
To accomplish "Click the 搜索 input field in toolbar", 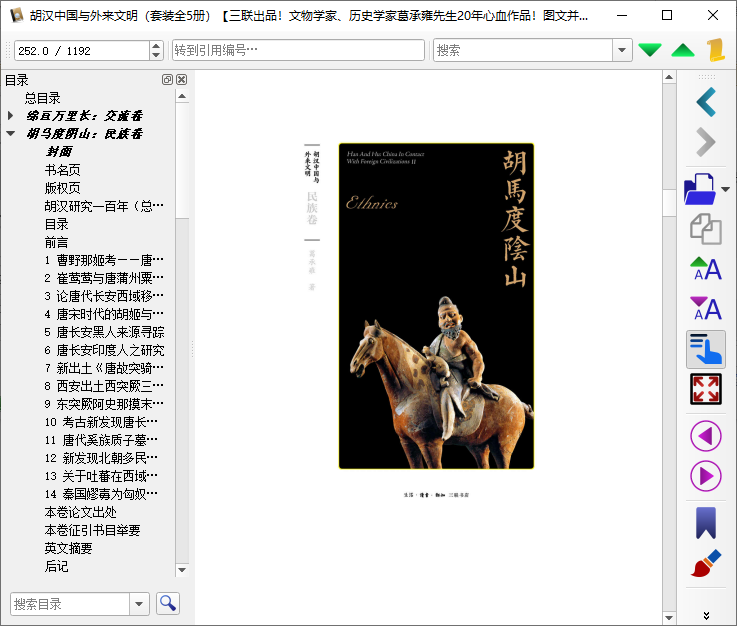I will (523, 50).
